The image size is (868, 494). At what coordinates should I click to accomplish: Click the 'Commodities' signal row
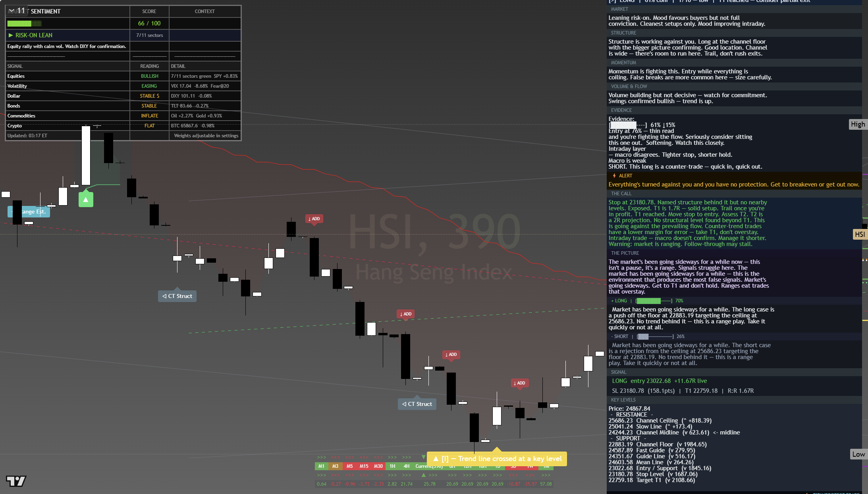[x=123, y=116]
